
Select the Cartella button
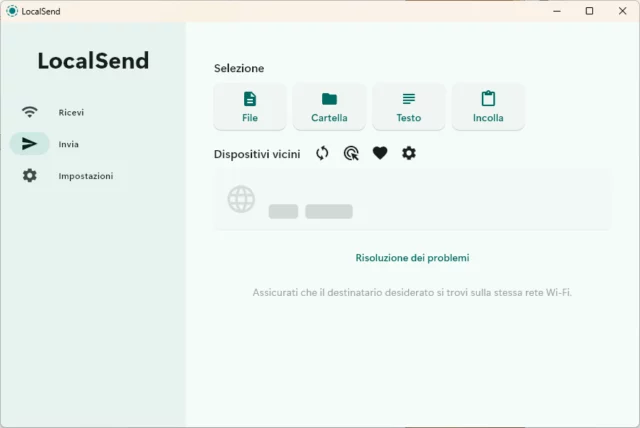click(x=329, y=106)
